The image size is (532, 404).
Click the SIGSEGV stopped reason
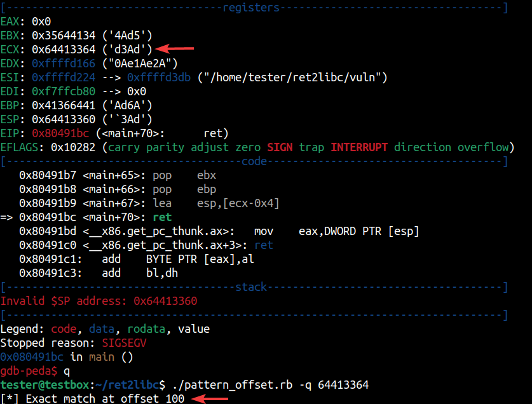pos(125,343)
